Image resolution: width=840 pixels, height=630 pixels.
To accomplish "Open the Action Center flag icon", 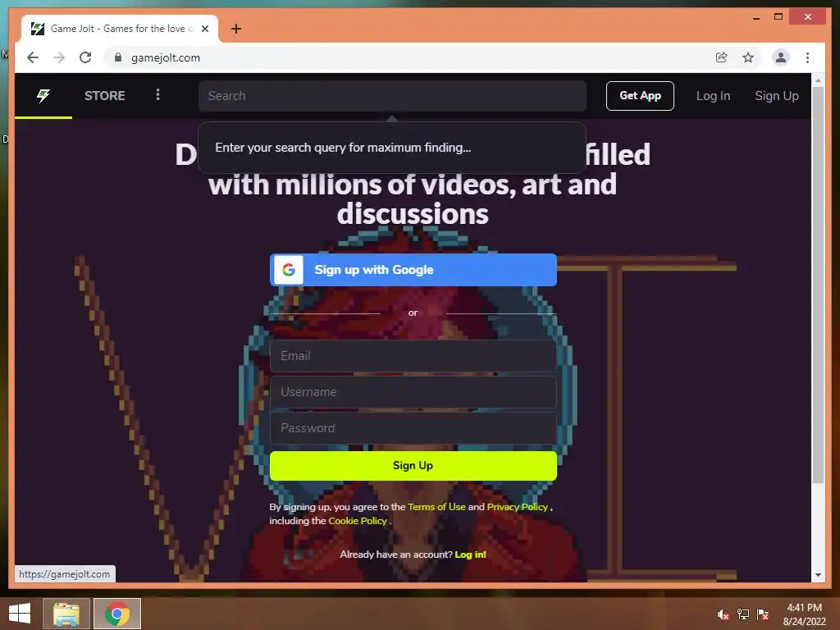I will point(763,614).
